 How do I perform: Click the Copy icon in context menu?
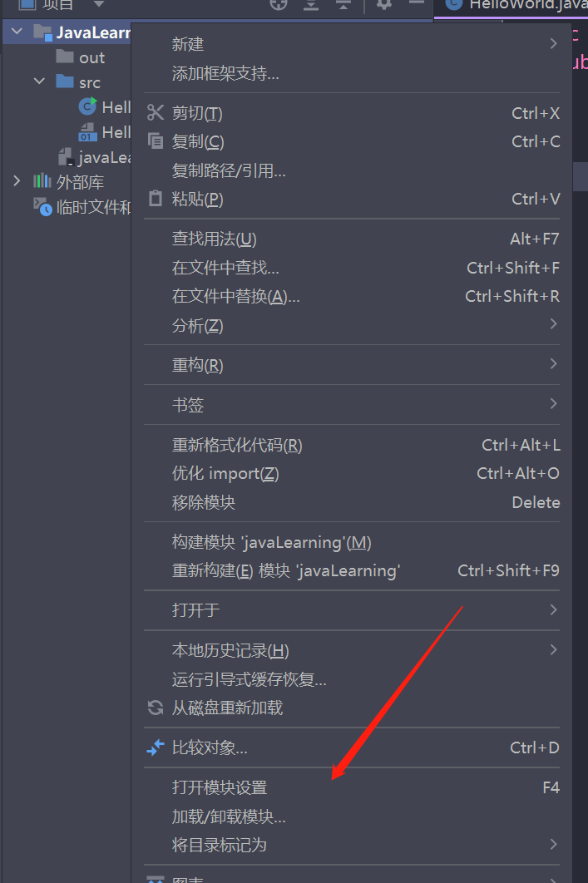pos(156,141)
